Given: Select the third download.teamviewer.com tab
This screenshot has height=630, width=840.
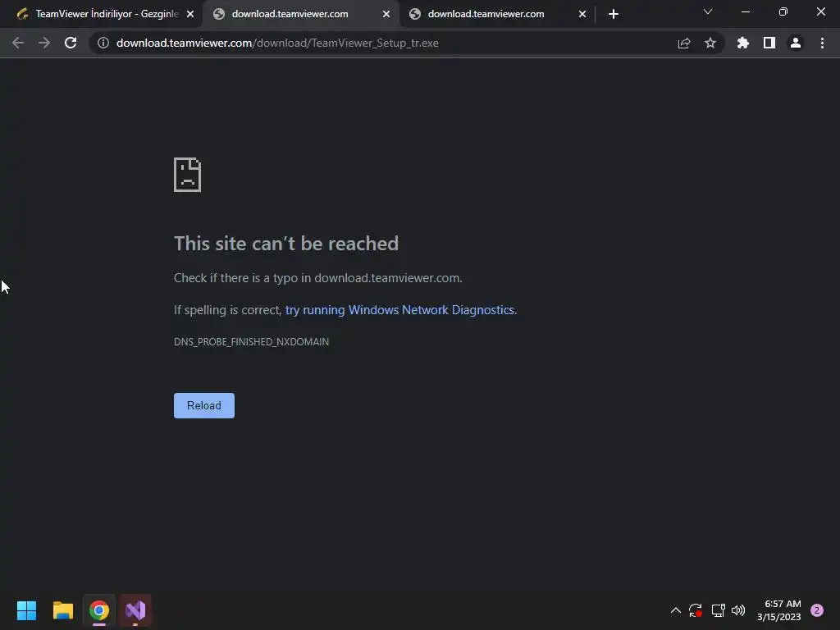Looking at the screenshot, I should point(497,14).
